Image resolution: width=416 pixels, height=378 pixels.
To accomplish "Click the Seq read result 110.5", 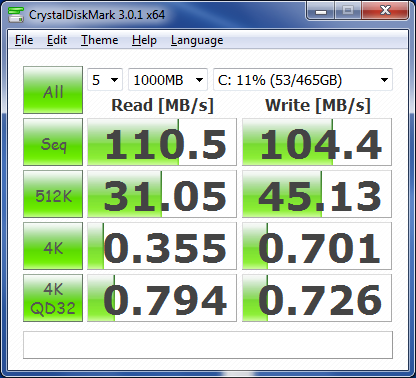I will (162, 142).
